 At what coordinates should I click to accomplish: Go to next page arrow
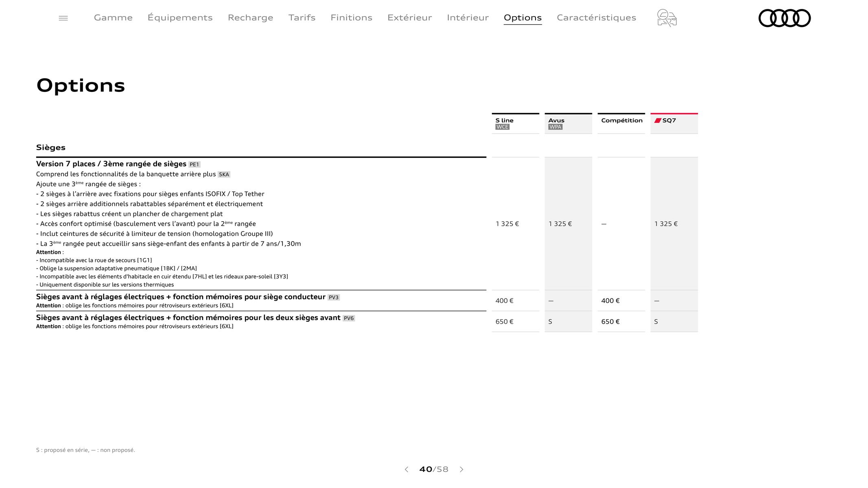click(461, 469)
